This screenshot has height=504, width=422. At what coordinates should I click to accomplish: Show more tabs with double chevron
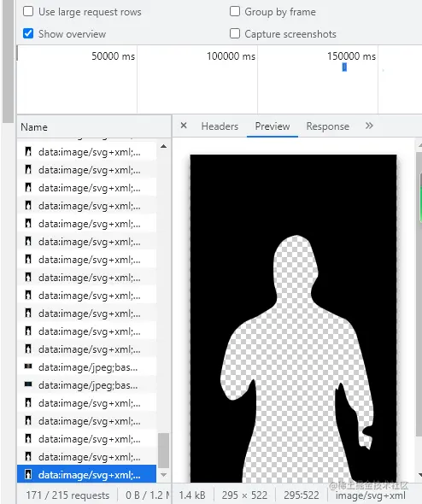pyautogui.click(x=369, y=126)
